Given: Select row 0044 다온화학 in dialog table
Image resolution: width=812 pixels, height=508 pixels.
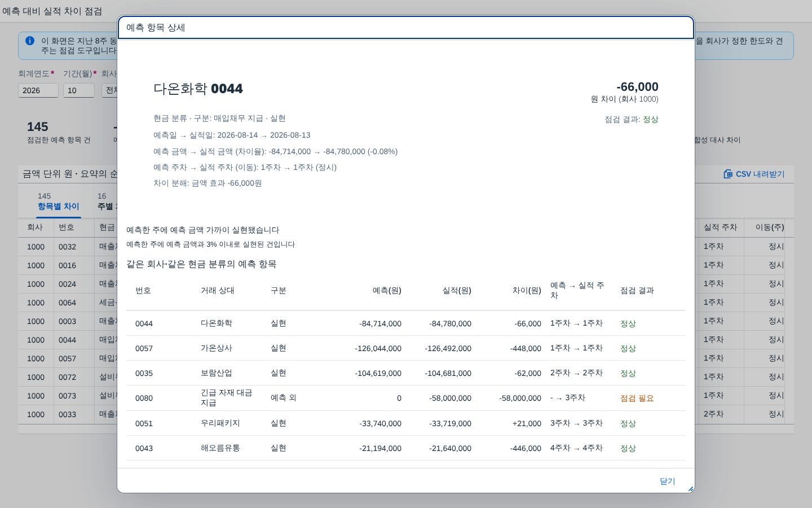Looking at the screenshot, I should (x=406, y=323).
